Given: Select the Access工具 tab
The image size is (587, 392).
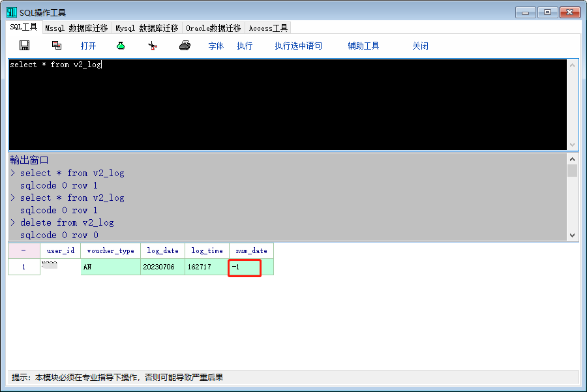Looking at the screenshot, I should pyautogui.click(x=268, y=28).
